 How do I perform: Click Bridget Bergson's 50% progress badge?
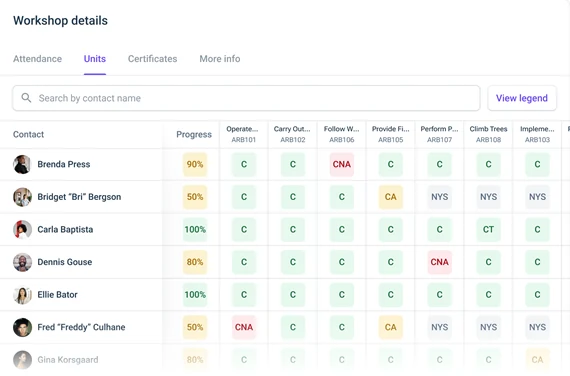(195, 197)
